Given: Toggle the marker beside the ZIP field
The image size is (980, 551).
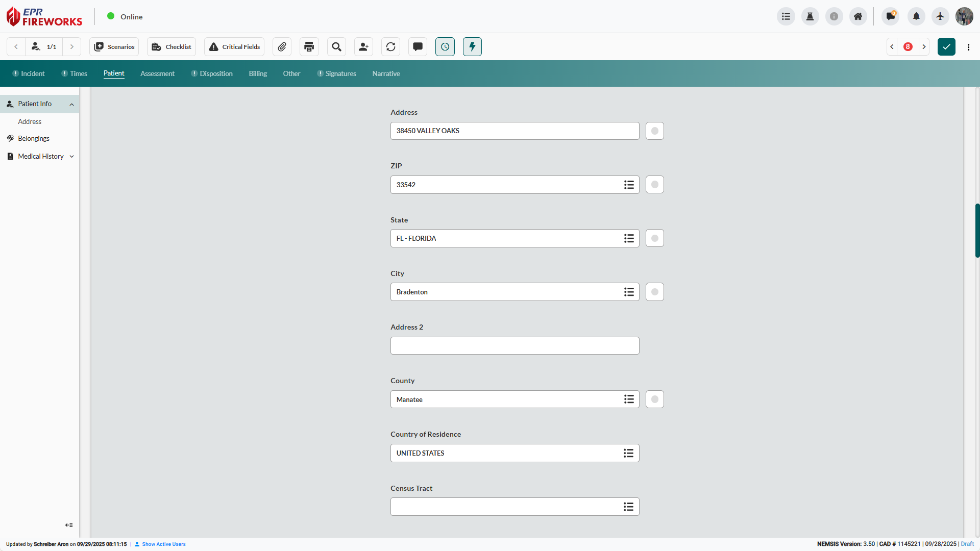Looking at the screenshot, I should (x=654, y=184).
